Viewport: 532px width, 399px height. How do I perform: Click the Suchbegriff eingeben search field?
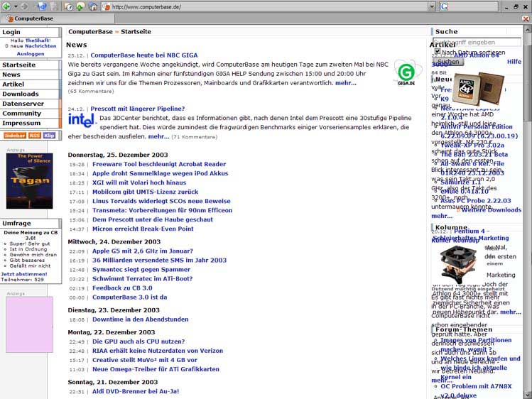(x=477, y=43)
